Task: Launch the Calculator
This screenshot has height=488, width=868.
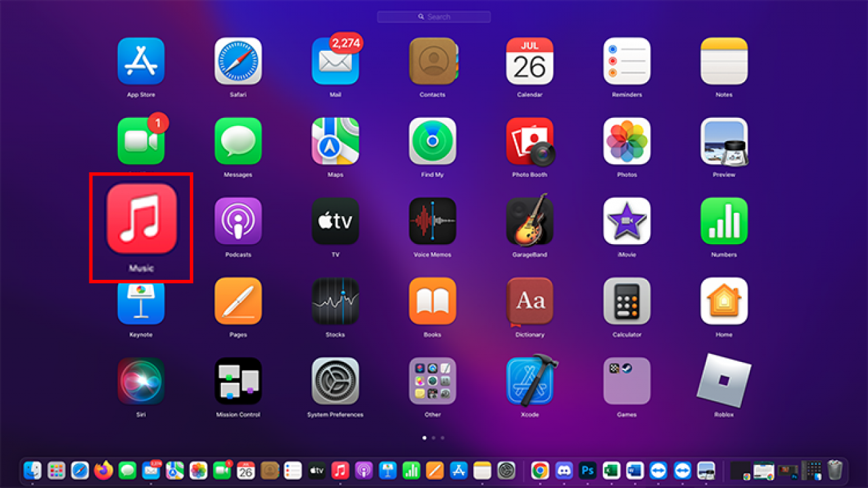Action: pos(627,300)
